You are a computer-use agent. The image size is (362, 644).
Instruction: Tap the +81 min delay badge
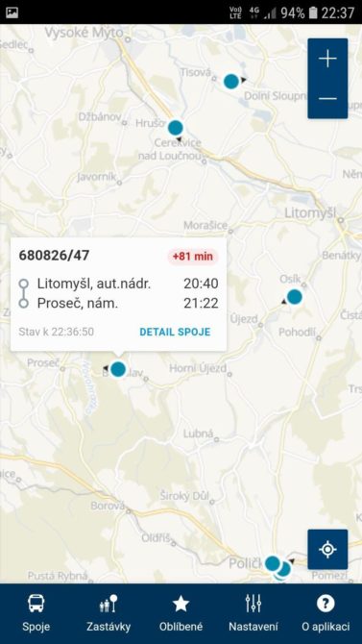(x=192, y=257)
